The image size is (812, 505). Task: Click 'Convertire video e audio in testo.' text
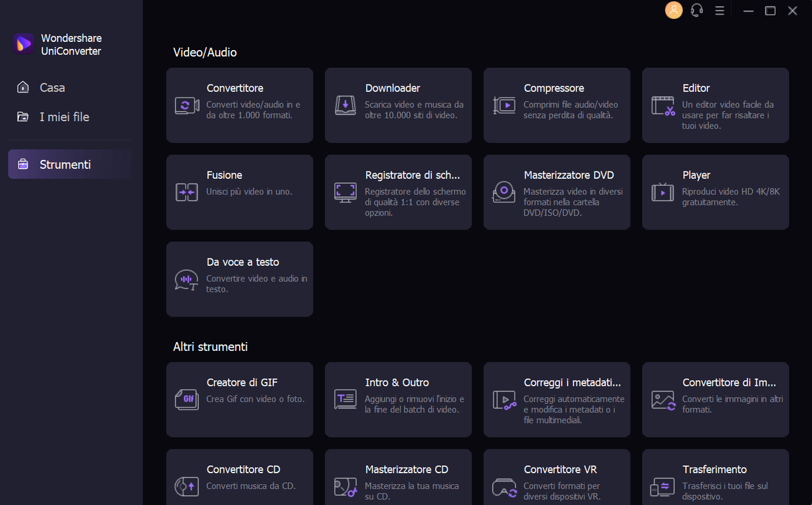pos(257,284)
